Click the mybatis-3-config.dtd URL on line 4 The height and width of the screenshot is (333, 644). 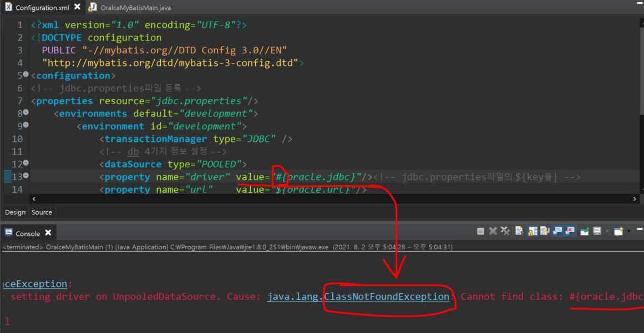[x=170, y=63]
